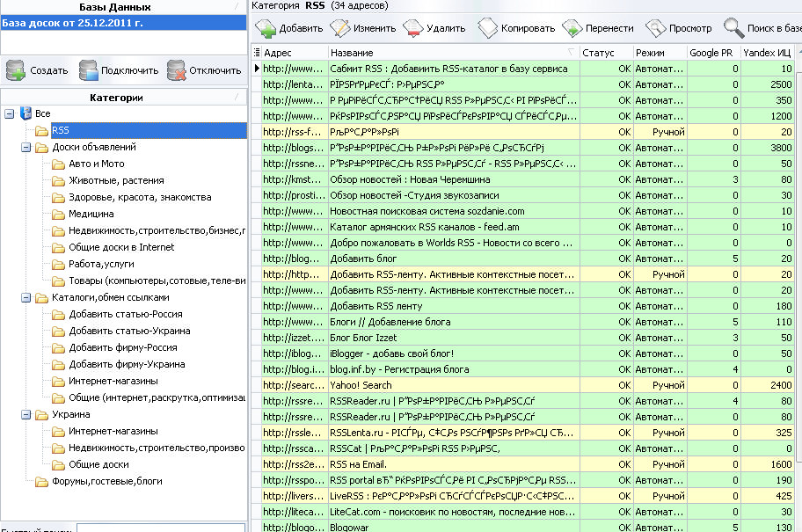The image size is (802, 532).
Task: Click folder icon of Медицина
Action: 58,215
